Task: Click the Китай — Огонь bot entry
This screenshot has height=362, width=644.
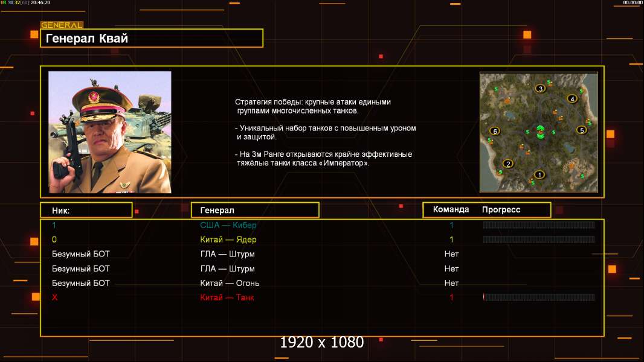Action: point(230,283)
